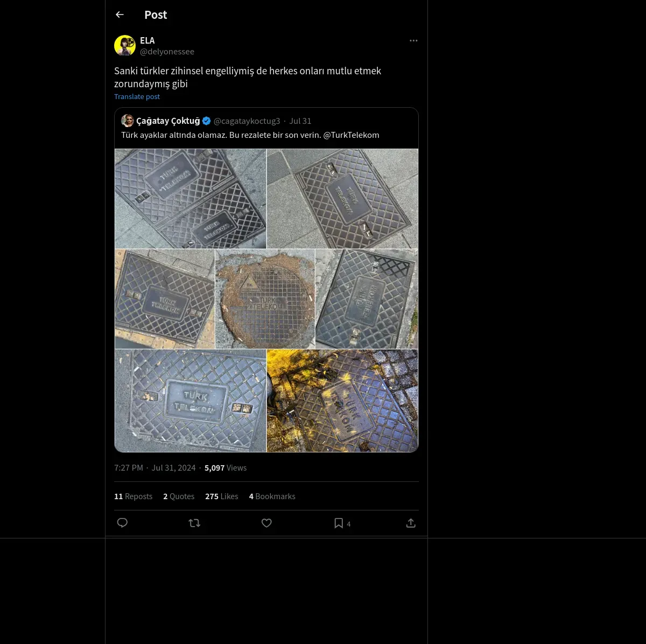The width and height of the screenshot is (646, 644).
Task: Click the Jul 31, 2024 timestamp
Action: (x=173, y=468)
